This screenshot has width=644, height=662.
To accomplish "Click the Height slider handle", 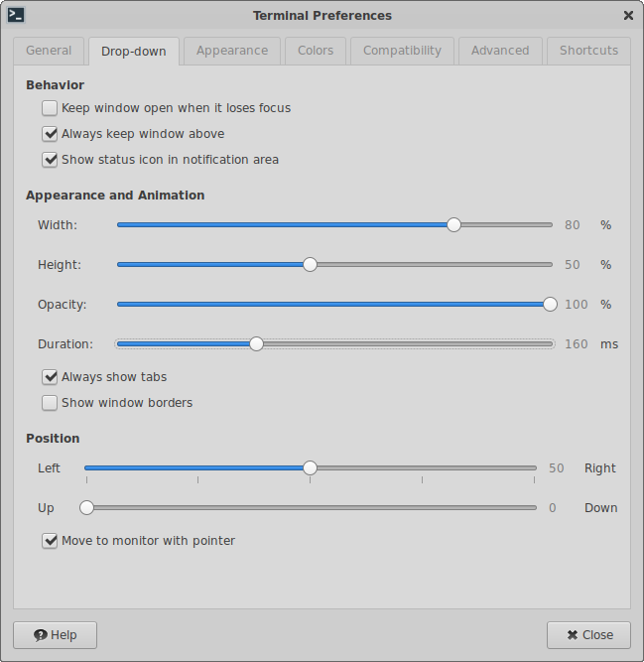I will pyautogui.click(x=310, y=265).
